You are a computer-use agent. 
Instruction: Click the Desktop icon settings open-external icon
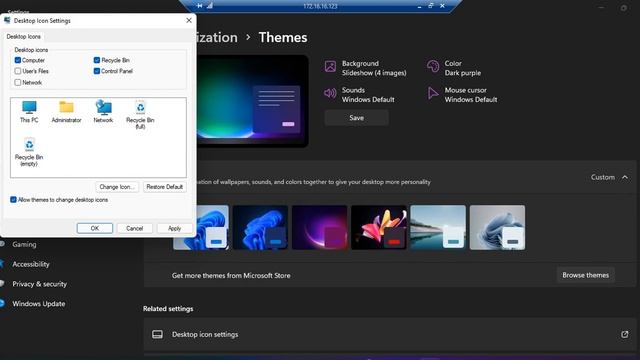[624, 334]
